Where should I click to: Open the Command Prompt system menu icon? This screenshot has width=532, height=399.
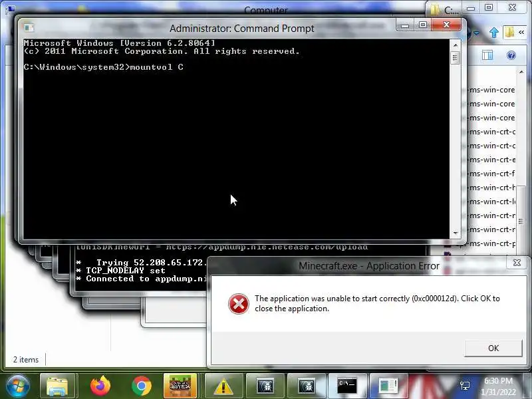(x=29, y=28)
